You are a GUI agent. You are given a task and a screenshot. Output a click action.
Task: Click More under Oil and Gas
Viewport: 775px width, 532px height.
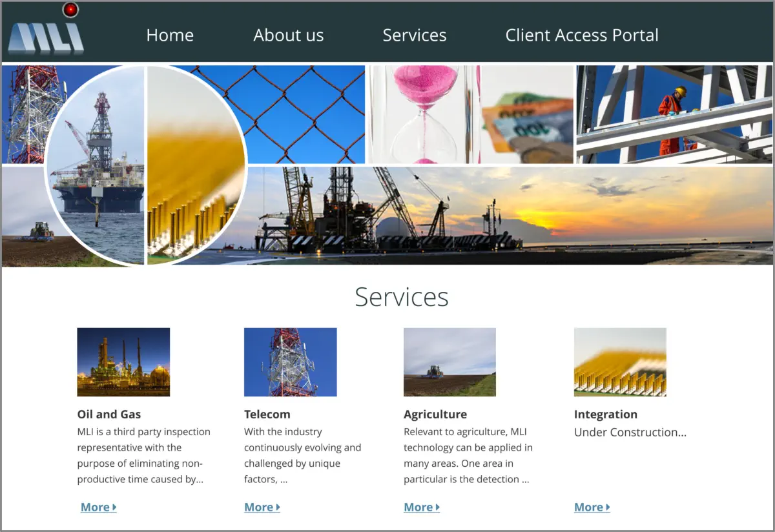99,507
